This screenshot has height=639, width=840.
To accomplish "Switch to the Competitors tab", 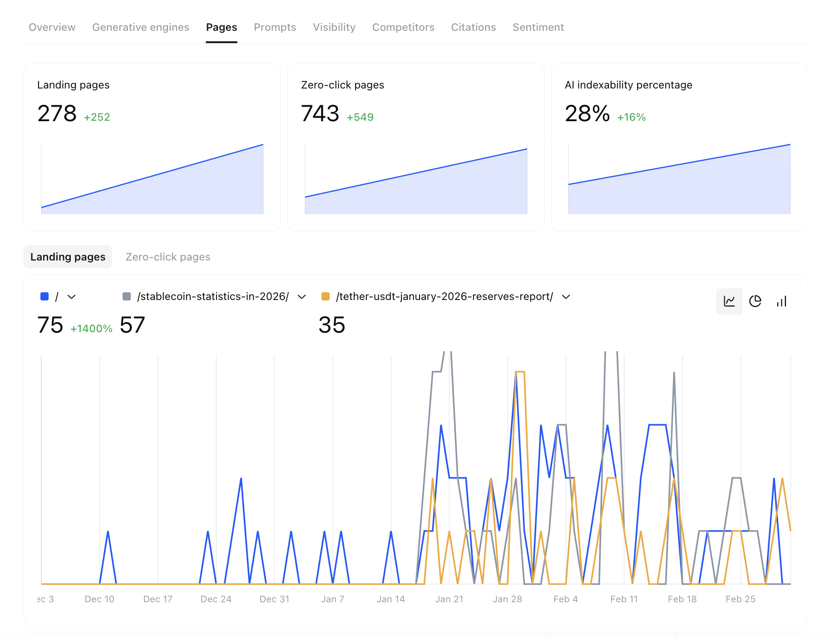I will 403,27.
